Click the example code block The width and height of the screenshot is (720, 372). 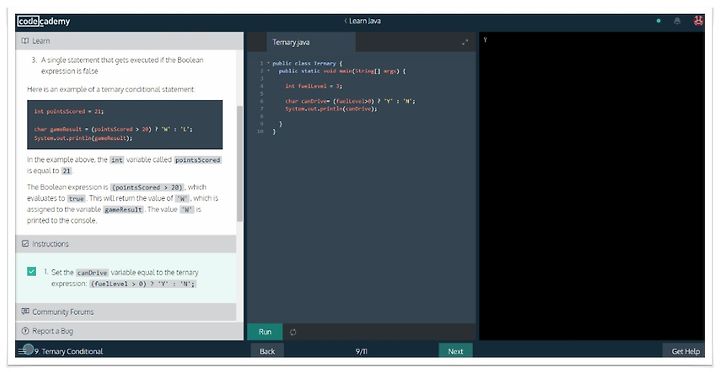pos(125,124)
